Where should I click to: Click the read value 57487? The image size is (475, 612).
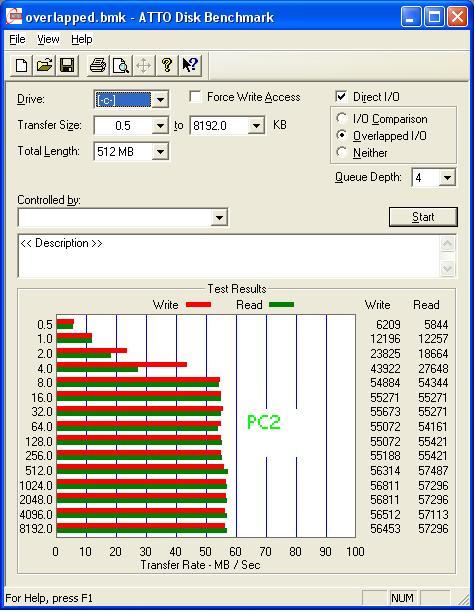click(x=433, y=471)
